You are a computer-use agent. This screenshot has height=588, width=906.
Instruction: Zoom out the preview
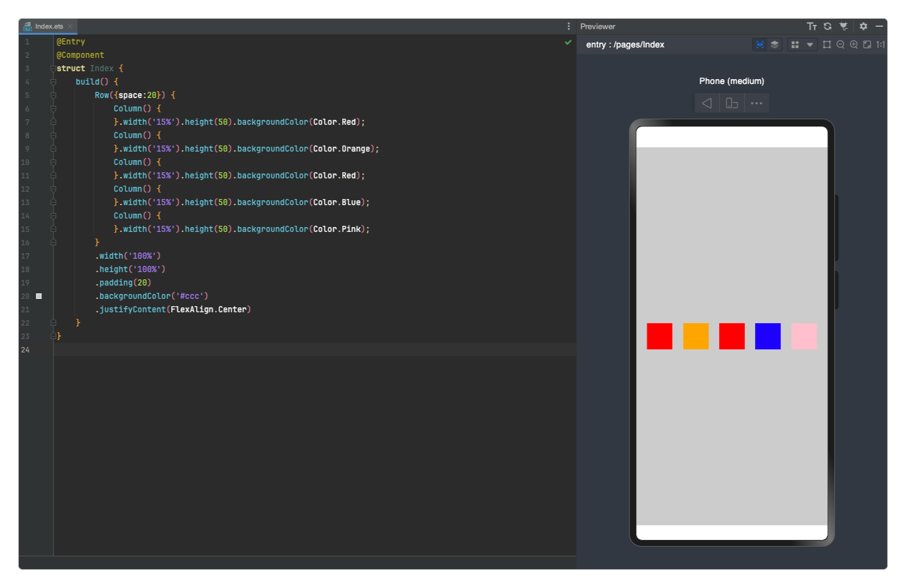(840, 44)
